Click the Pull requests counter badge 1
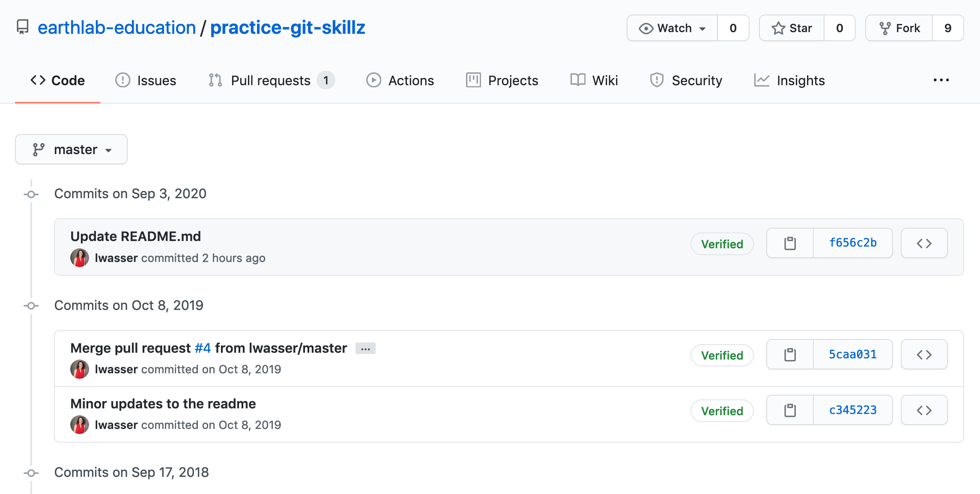 tap(326, 80)
